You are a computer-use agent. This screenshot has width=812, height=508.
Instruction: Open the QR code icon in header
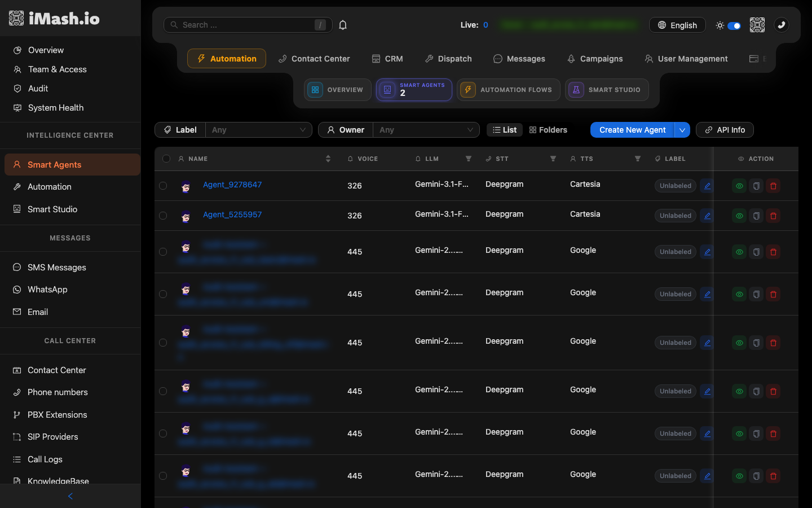(x=757, y=25)
